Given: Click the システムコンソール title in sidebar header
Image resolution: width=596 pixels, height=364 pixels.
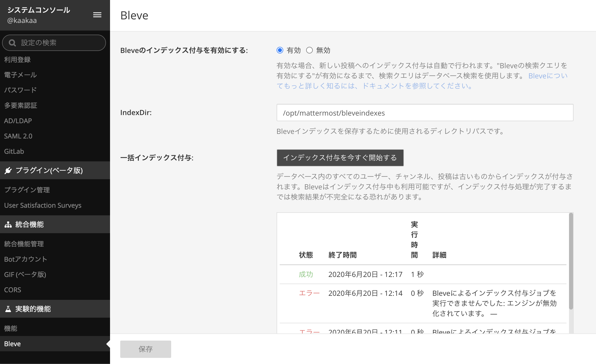Looking at the screenshot, I should (x=39, y=10).
